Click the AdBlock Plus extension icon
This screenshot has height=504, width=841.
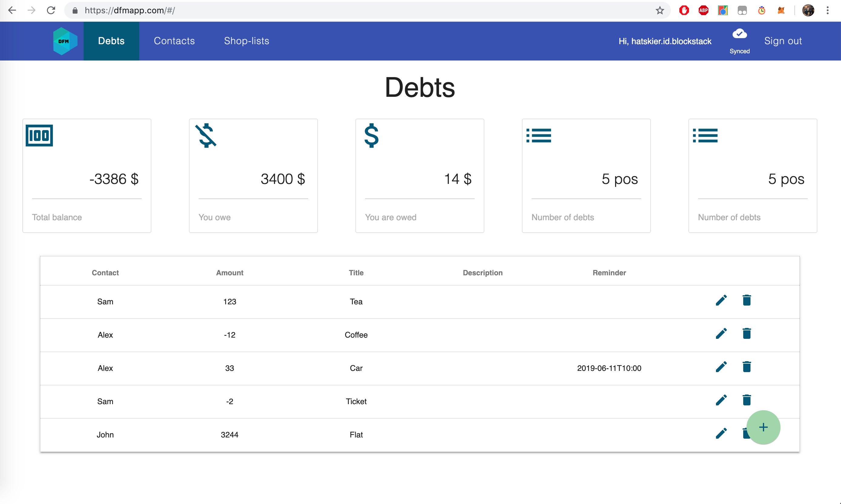pos(703,11)
